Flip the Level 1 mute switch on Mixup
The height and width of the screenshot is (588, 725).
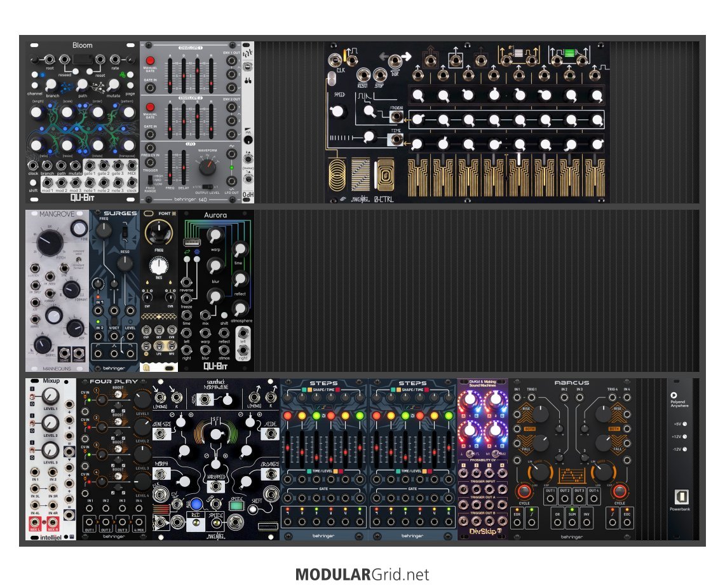pyautogui.click(x=32, y=397)
